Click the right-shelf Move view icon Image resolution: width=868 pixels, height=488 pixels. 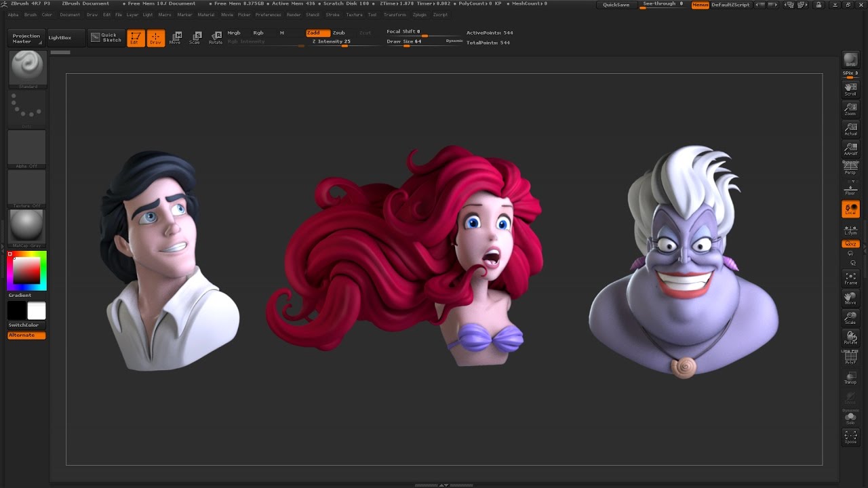850,298
